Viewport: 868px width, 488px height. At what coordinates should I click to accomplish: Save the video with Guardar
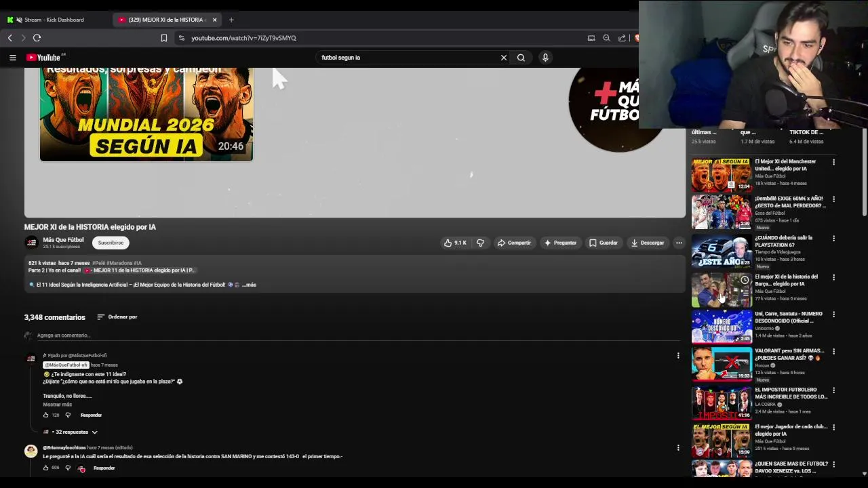pos(604,243)
